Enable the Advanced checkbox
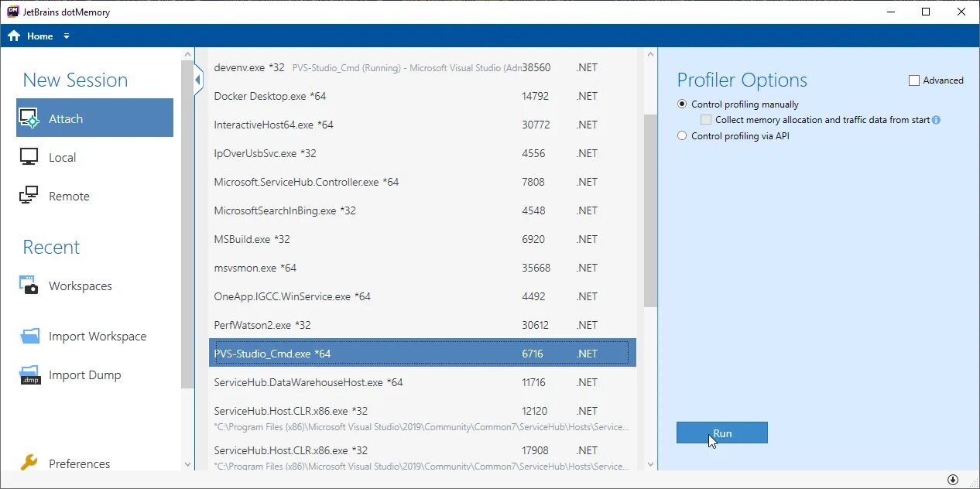 (x=914, y=80)
